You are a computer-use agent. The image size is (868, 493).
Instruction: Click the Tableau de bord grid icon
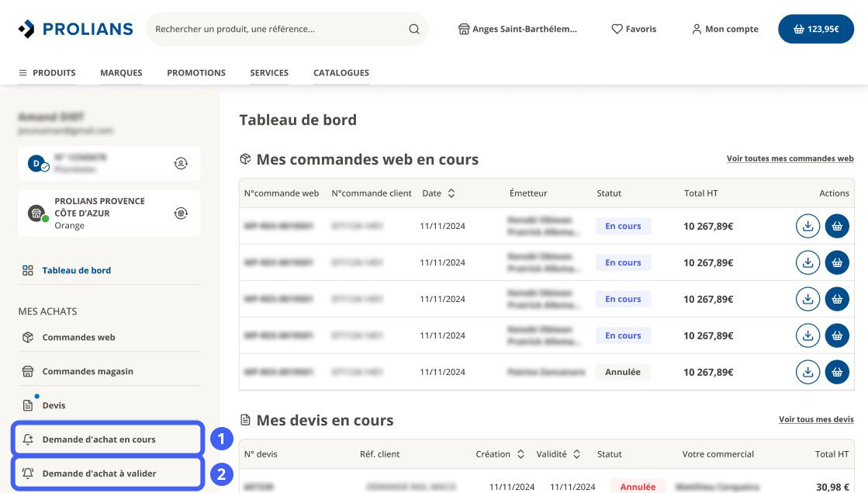coord(28,270)
